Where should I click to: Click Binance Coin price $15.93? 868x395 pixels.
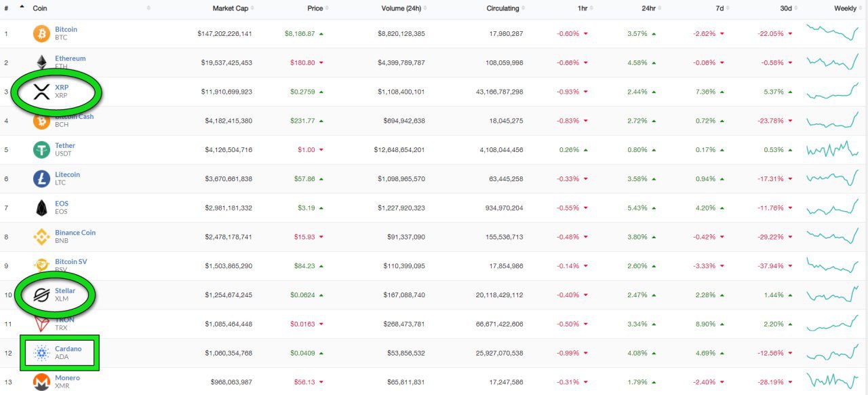[304, 237]
